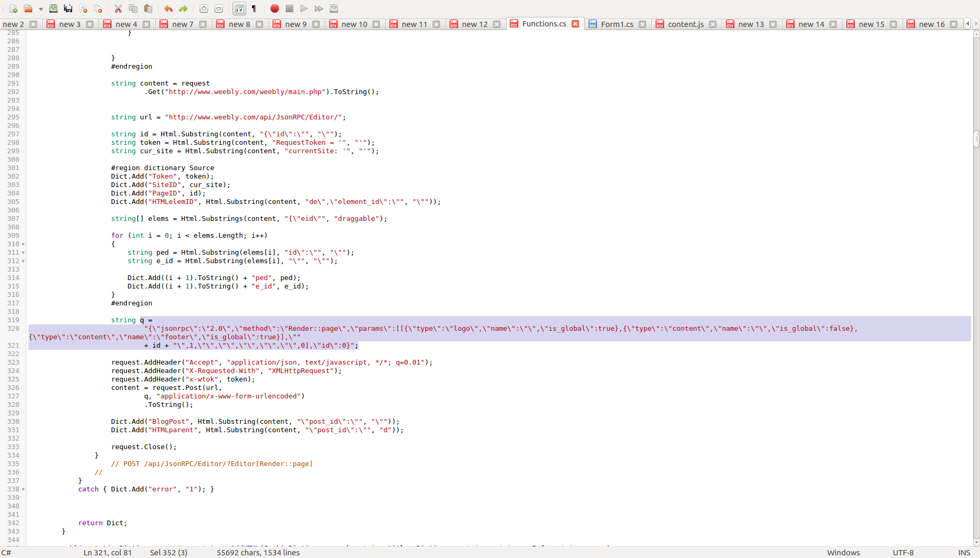The image size is (980, 558).
Task: Change Windows line ending in status bar
Action: point(843,553)
